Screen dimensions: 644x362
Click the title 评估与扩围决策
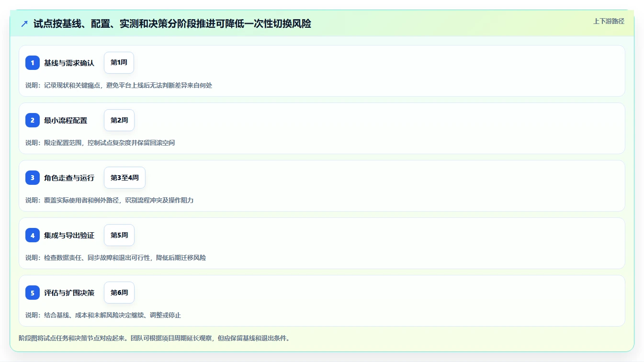click(69, 293)
